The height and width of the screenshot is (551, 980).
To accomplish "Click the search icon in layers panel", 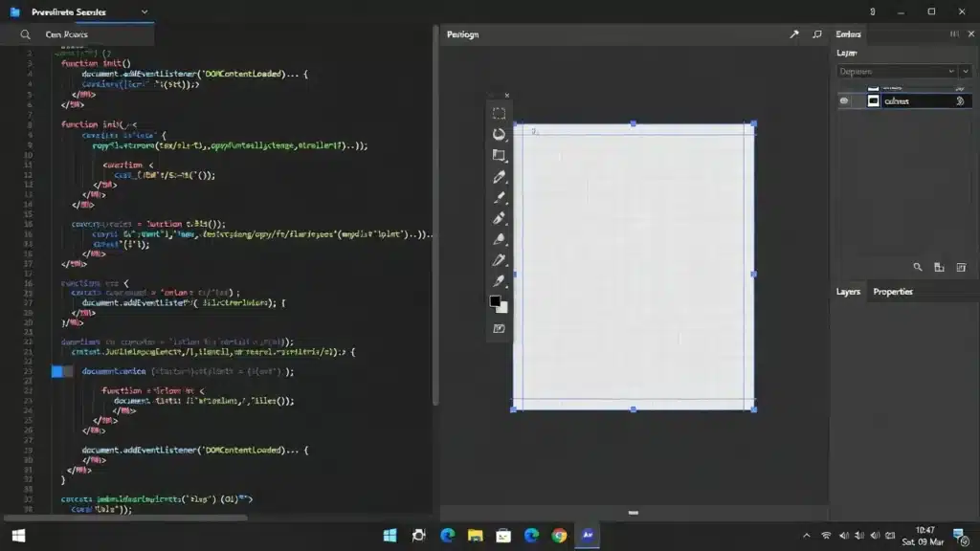I will (917, 268).
